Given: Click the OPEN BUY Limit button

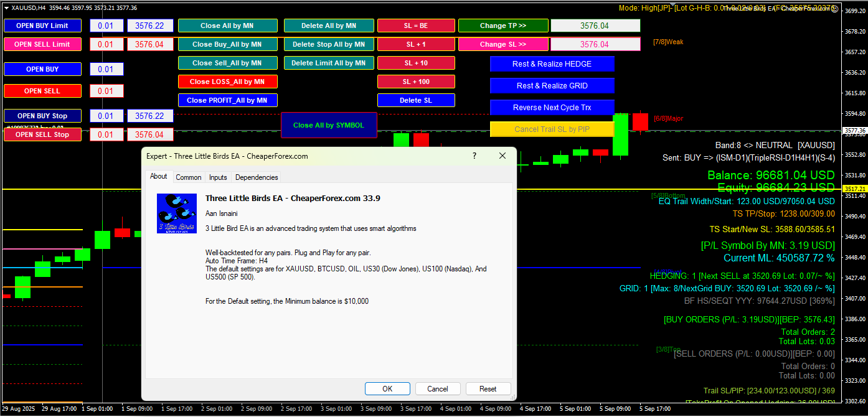Looking at the screenshot, I should [42, 26].
